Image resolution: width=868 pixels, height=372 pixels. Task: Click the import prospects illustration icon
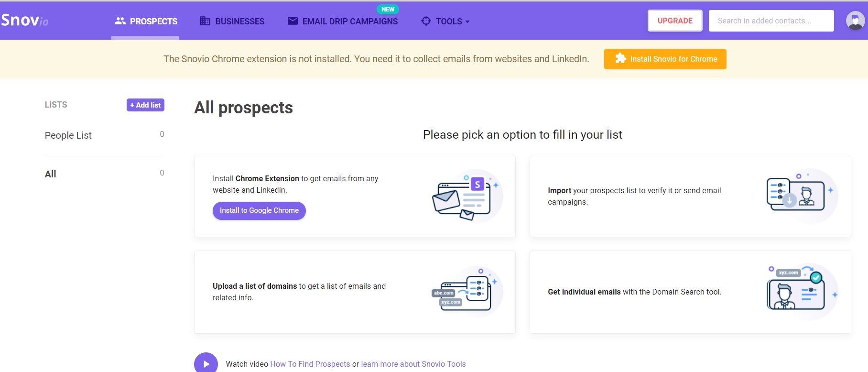pyautogui.click(x=802, y=196)
